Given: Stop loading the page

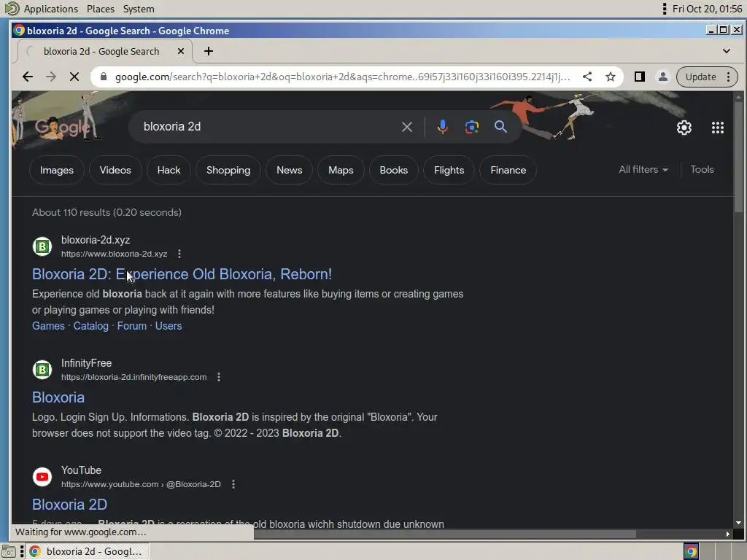Looking at the screenshot, I should (x=74, y=77).
